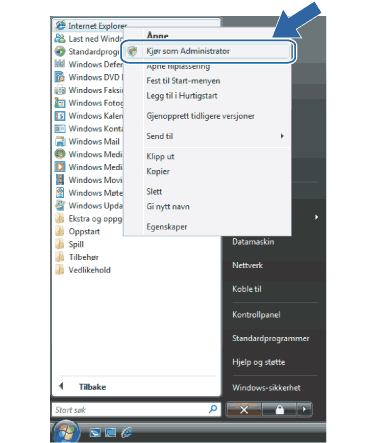This screenshot has width=374, height=443.
Task: Click the Oppstart folder label
Action: click(x=84, y=232)
